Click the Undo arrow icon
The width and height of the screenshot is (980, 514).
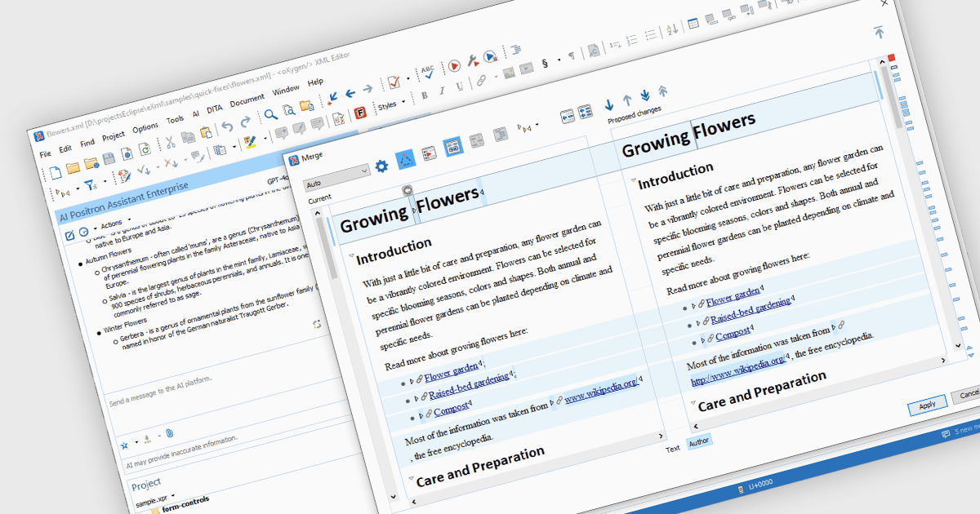coord(227,126)
